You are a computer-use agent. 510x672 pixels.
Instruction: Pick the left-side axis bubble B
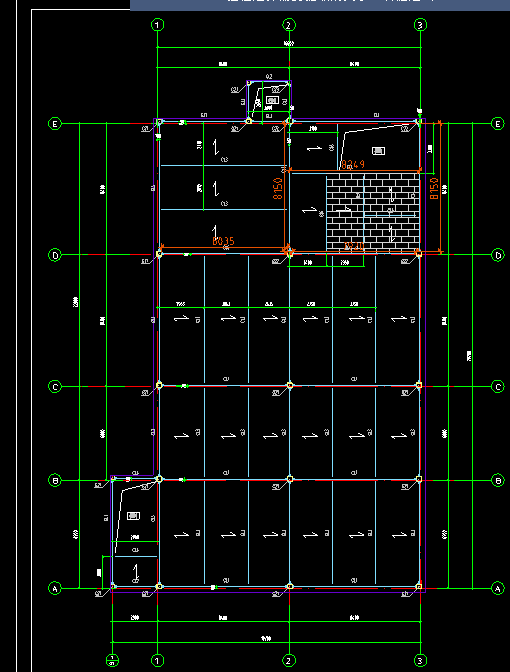click(54, 481)
